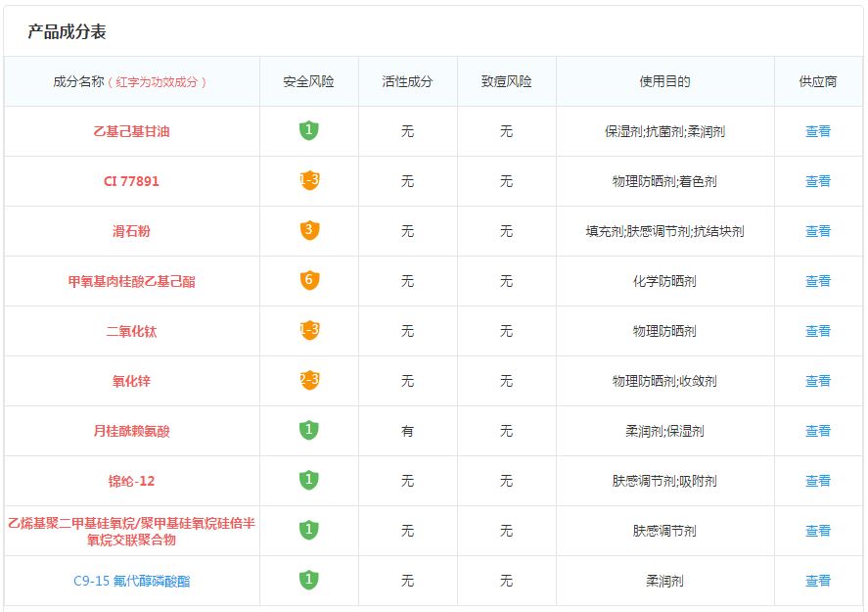Open supplier 查看 link for 二氧化钛

818,331
